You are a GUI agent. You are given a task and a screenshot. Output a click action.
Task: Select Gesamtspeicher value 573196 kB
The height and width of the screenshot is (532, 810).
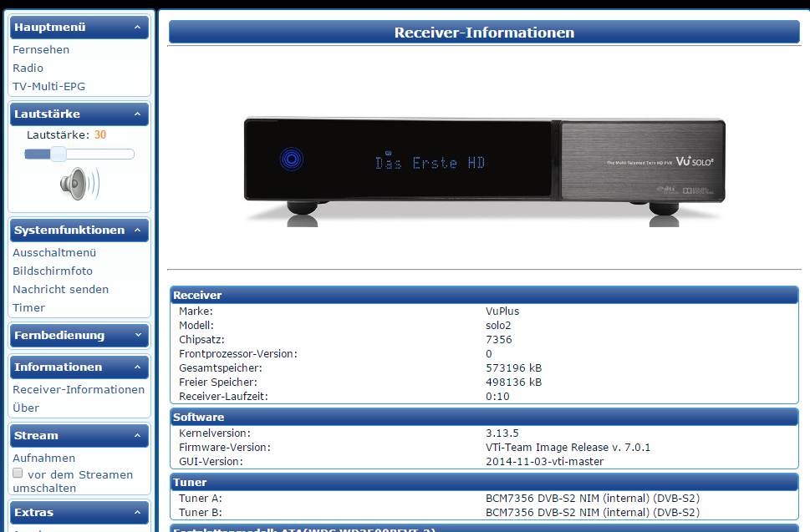[x=513, y=368]
